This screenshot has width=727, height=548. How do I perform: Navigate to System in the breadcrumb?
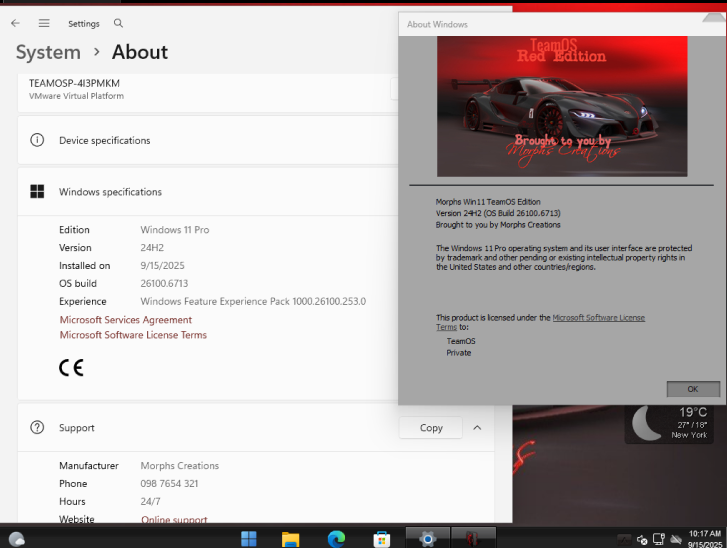(48, 52)
